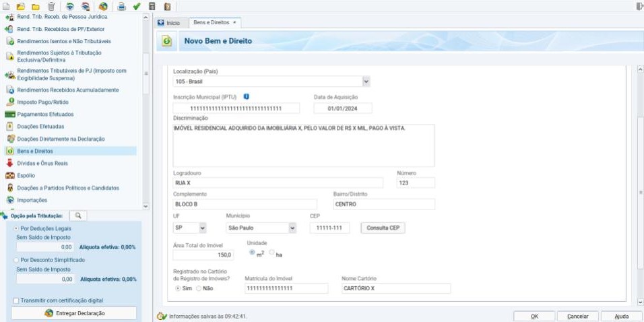This screenshot has width=644, height=322.
Task: Click the Entregar Declaração button
Action: point(74,313)
